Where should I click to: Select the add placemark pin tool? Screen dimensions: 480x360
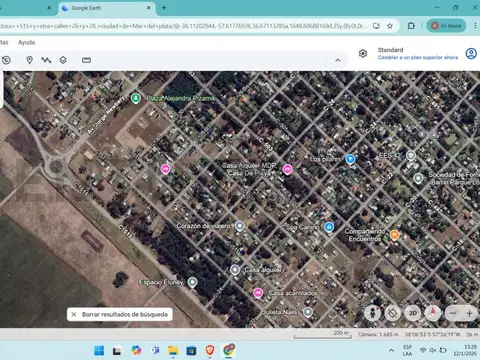(x=29, y=60)
